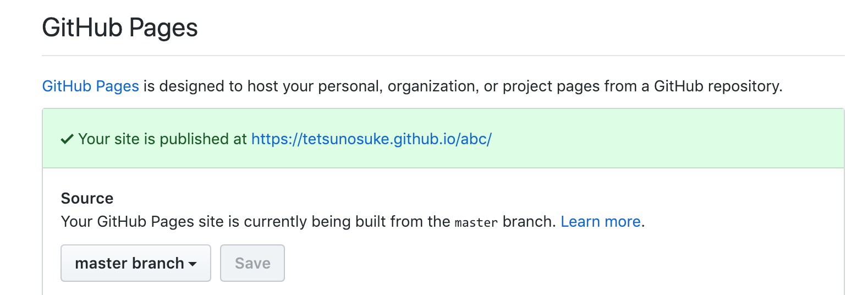This screenshot has height=295, width=868.
Task: Open the master branch source dropdown
Action: (x=136, y=263)
